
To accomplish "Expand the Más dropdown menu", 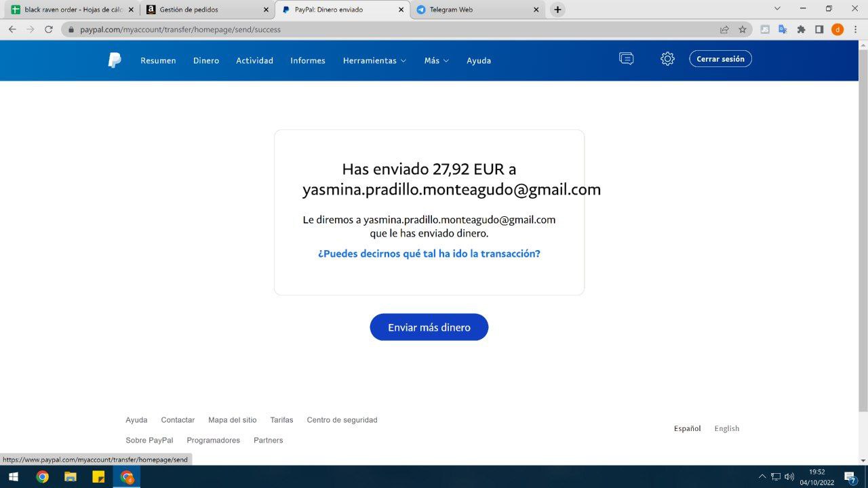I will click(x=436, y=60).
